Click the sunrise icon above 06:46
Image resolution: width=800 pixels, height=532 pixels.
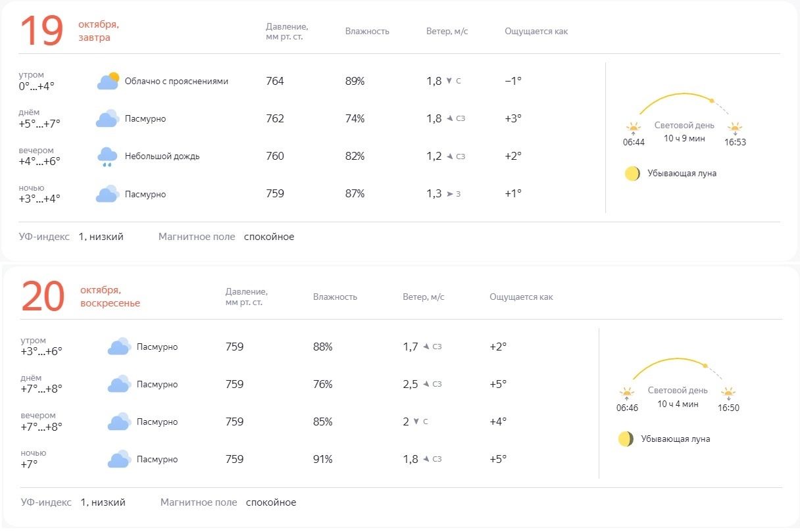pyautogui.click(x=627, y=393)
